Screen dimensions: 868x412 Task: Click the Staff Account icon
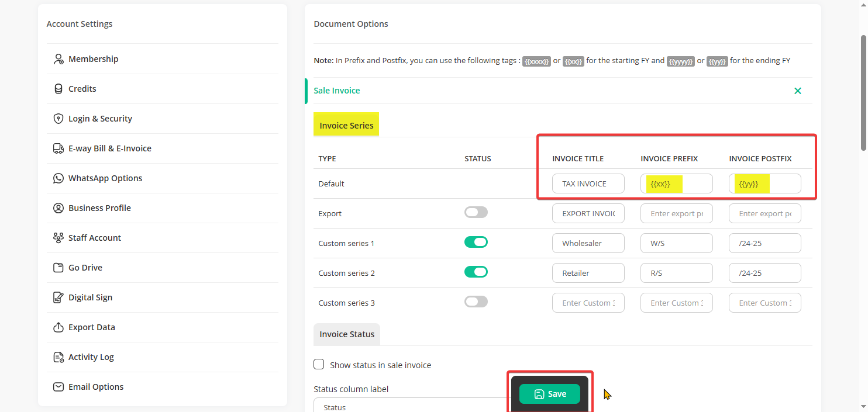tap(58, 238)
